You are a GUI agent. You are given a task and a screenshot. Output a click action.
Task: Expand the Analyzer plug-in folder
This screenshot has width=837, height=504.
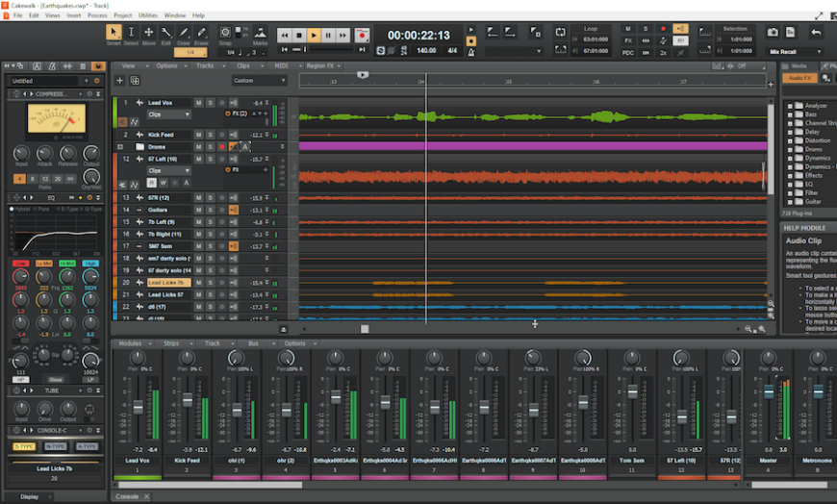coord(790,106)
